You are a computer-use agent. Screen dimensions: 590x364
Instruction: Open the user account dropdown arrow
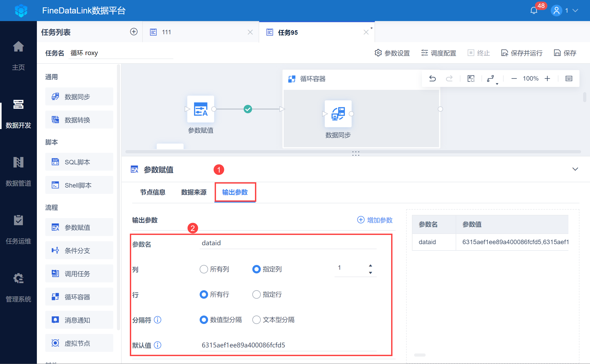[576, 11]
